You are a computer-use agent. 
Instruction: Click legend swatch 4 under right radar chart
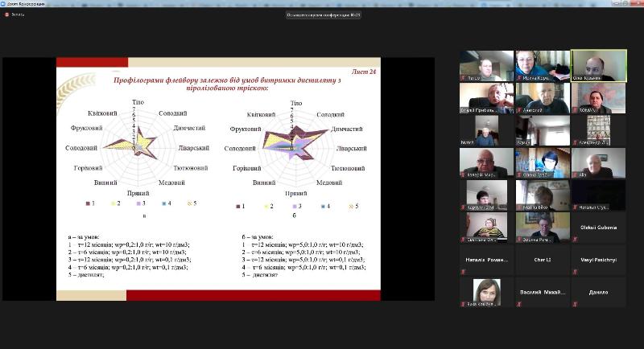[323, 207]
